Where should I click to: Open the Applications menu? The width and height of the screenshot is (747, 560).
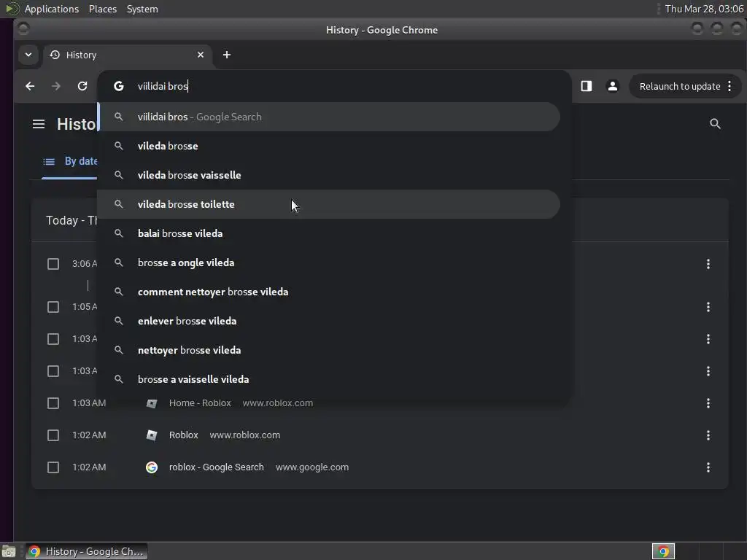point(52,9)
